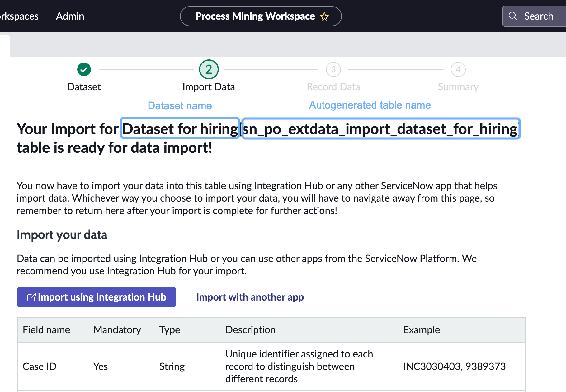Select step 2 Import Data circle

[x=209, y=69]
